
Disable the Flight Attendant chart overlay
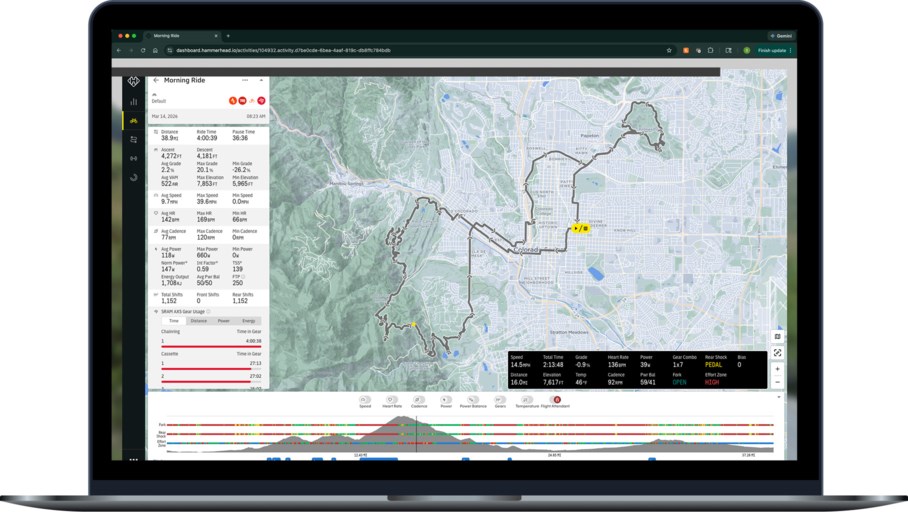(556, 401)
